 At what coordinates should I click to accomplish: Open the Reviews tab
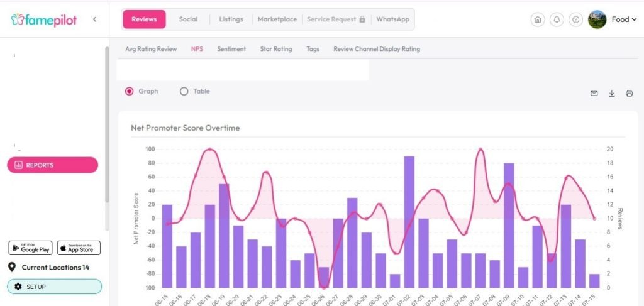(144, 19)
